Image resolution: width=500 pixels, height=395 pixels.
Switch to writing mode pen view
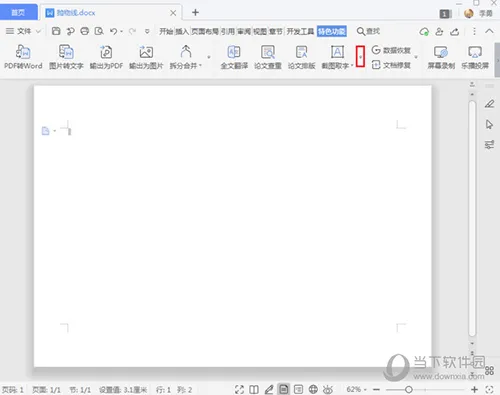(269, 389)
